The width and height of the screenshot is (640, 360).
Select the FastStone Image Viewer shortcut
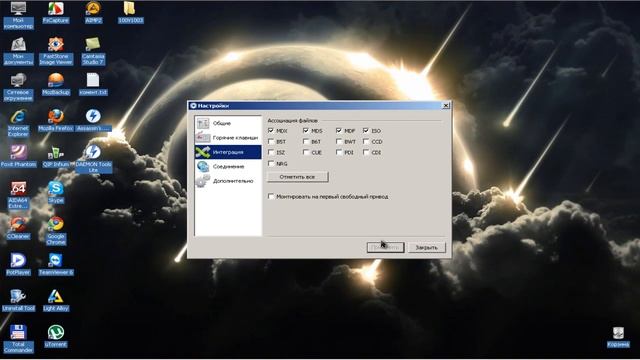point(56,51)
